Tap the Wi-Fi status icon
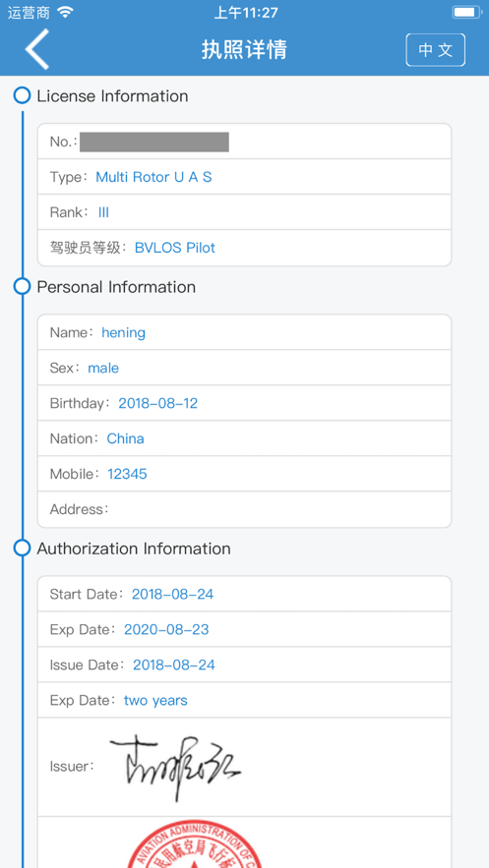 pos(65,12)
